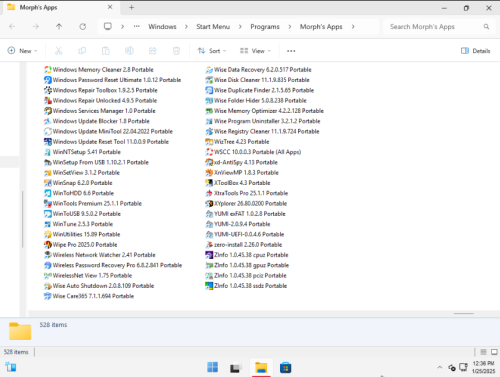Viewport: 500px width, 377px height.
Task: Add a new File Explorer tab
Action: 131,7
